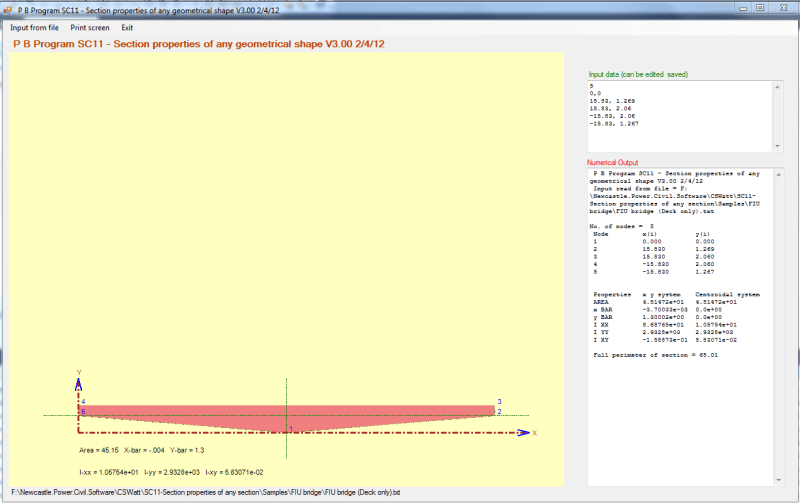This screenshot has width=800, height=503.
Task: Click inside the Input data text box
Action: pyautogui.click(x=681, y=116)
